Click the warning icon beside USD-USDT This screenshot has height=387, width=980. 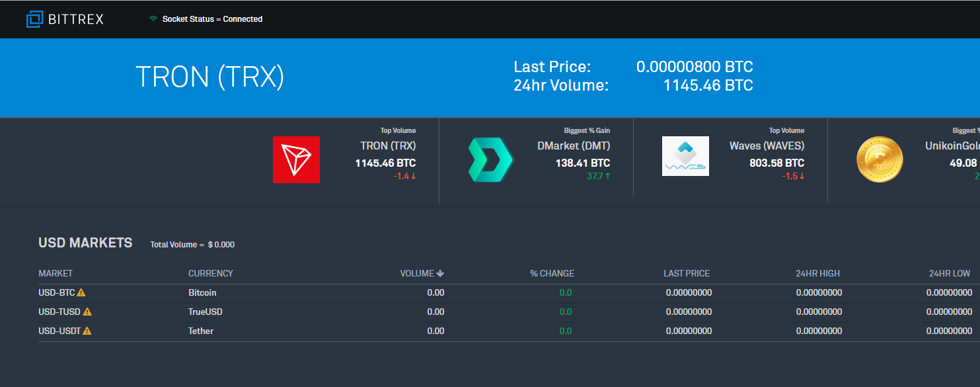(x=87, y=330)
